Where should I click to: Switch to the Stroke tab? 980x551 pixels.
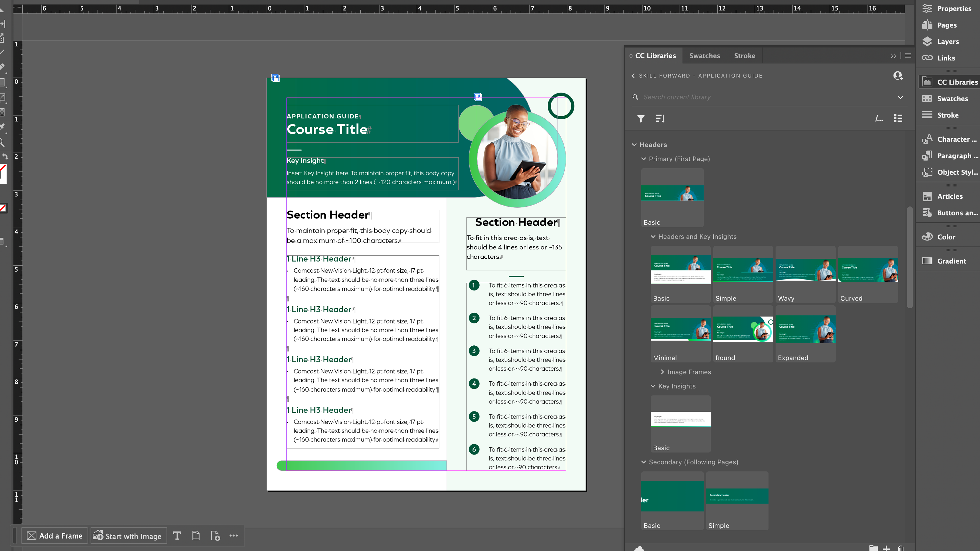[744, 56]
